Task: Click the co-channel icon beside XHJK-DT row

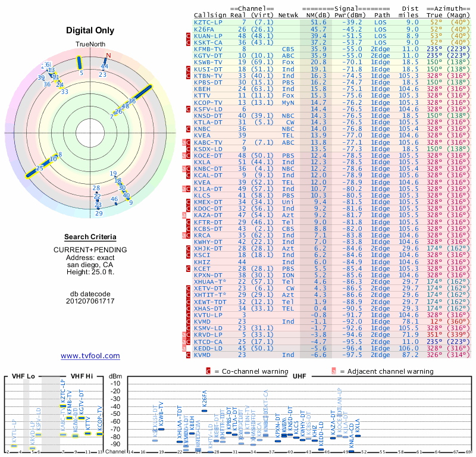Action: 188,248
